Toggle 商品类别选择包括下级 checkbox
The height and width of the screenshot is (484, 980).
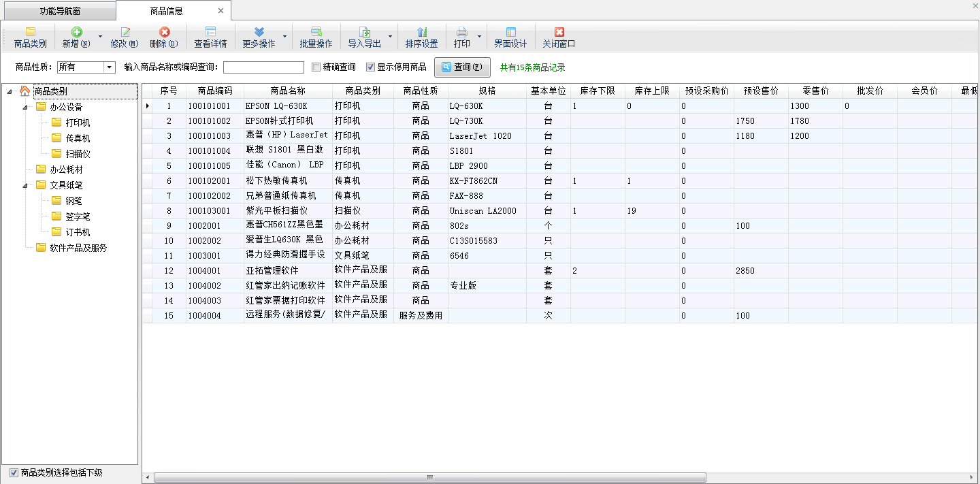[14, 472]
